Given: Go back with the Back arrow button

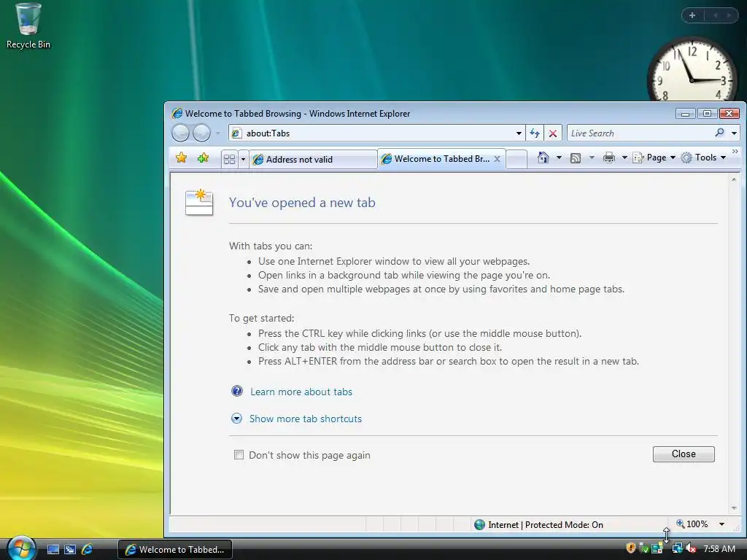Looking at the screenshot, I should pos(181,133).
